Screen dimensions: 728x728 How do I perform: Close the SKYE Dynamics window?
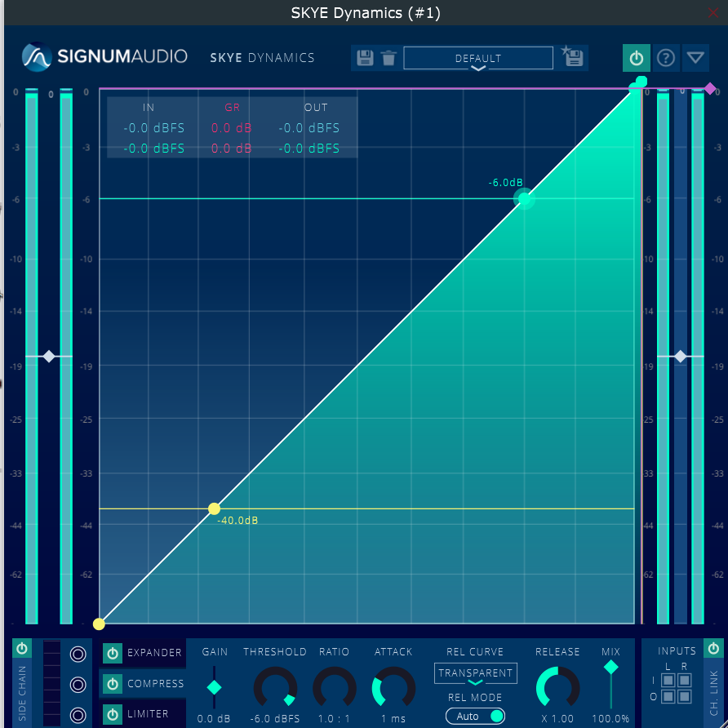pyautogui.click(x=713, y=12)
